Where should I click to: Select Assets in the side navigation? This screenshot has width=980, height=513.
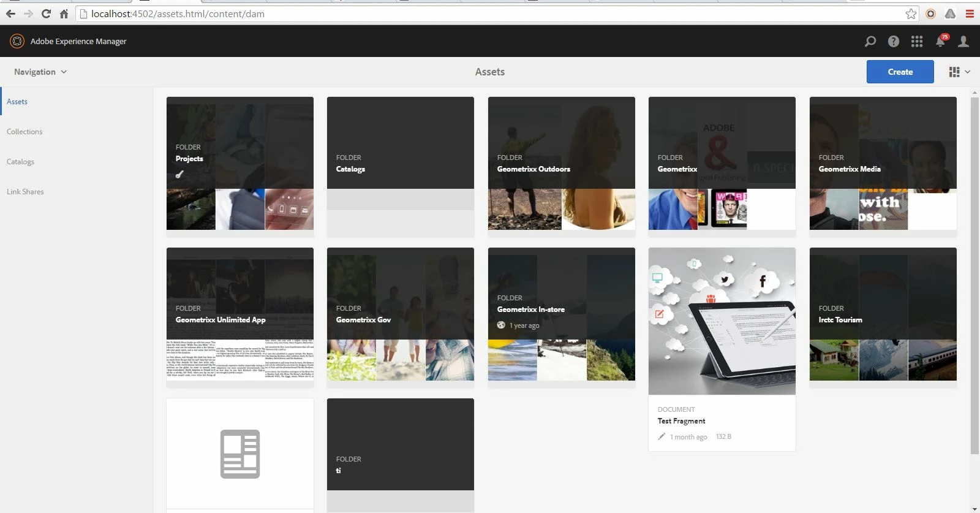click(17, 102)
